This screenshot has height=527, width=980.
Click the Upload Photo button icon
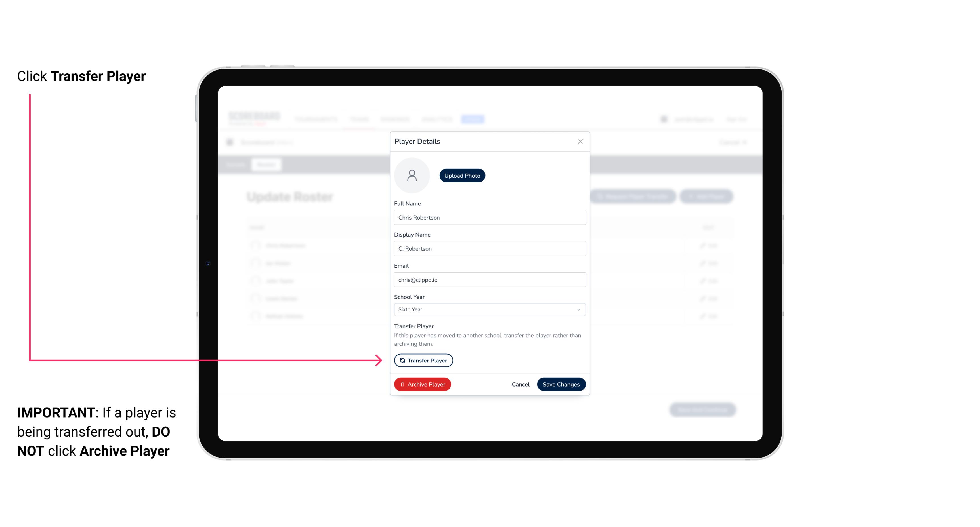point(462,175)
